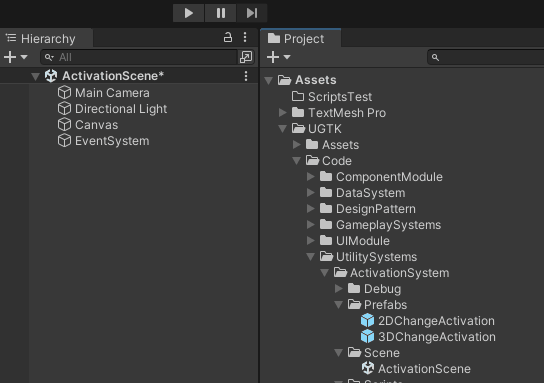Open the Project create (+) dropdown
The width and height of the screenshot is (544, 383).
pos(279,57)
